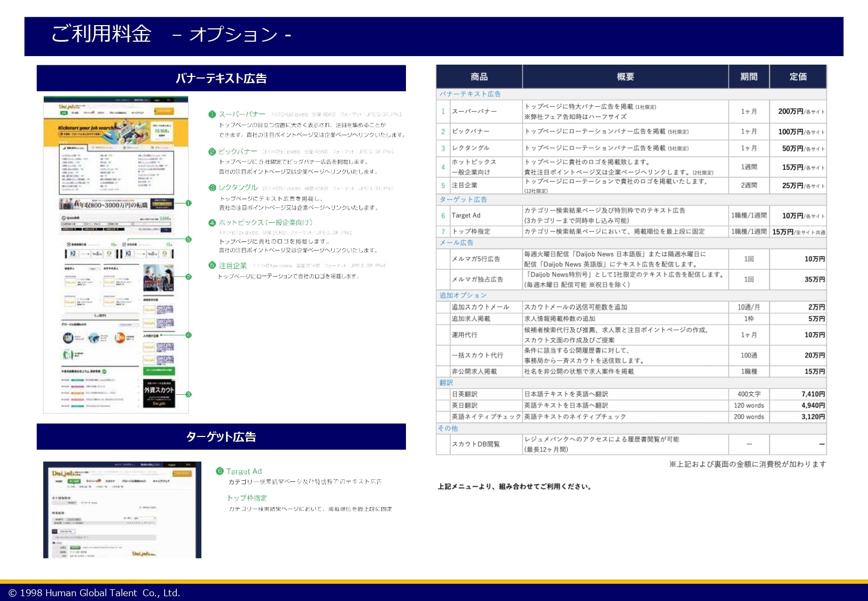Click the green number 4 icon beside ホットピックス heading
The width and height of the screenshot is (868, 601).
coord(212,223)
